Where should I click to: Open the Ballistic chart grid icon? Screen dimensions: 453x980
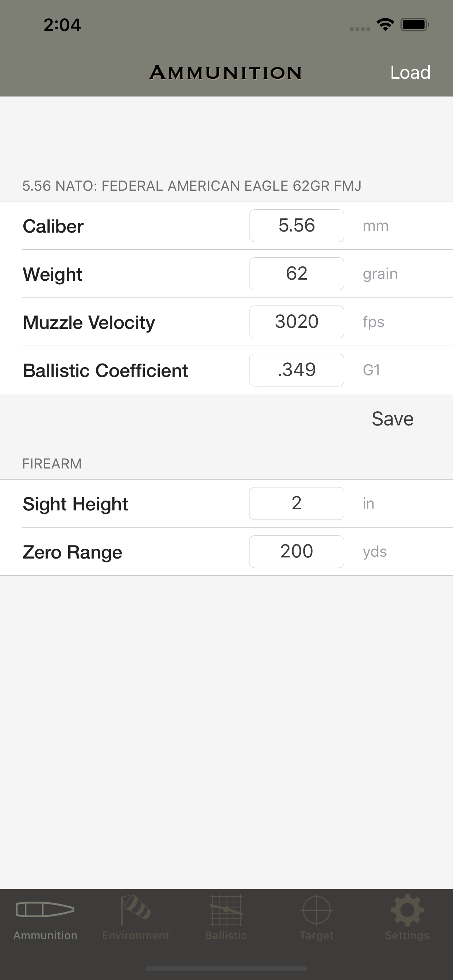pyautogui.click(x=226, y=910)
